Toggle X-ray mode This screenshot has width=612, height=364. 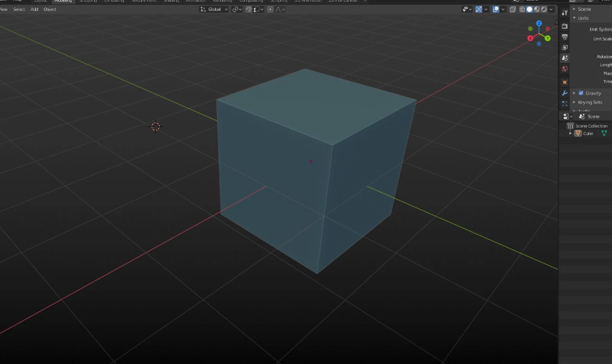512,9
